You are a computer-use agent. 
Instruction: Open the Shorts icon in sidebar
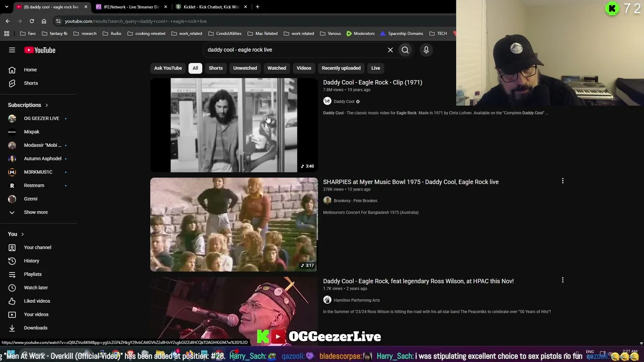(x=12, y=83)
